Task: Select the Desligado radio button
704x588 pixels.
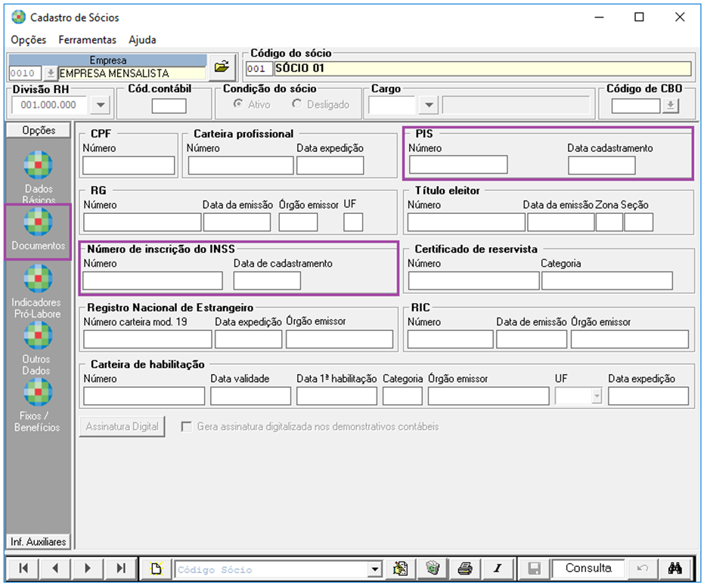Action: click(296, 105)
